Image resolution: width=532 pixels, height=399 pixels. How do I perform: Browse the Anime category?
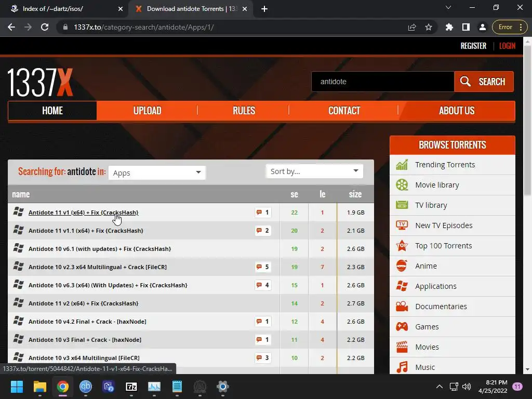(x=453, y=266)
